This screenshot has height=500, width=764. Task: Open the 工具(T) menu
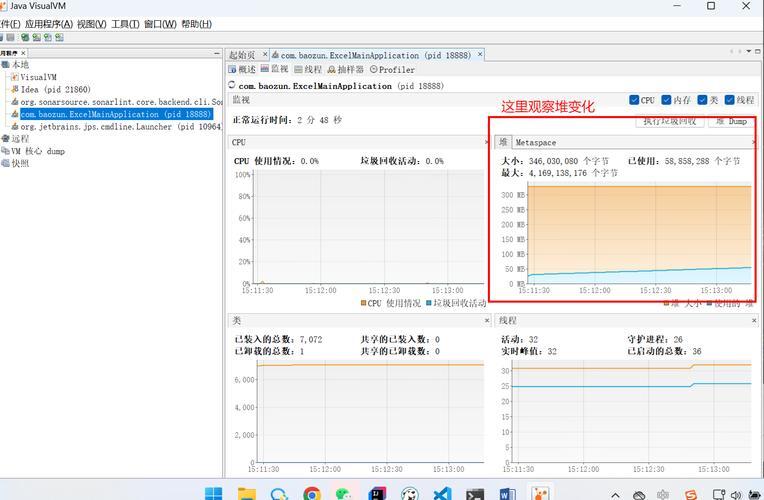(x=125, y=24)
